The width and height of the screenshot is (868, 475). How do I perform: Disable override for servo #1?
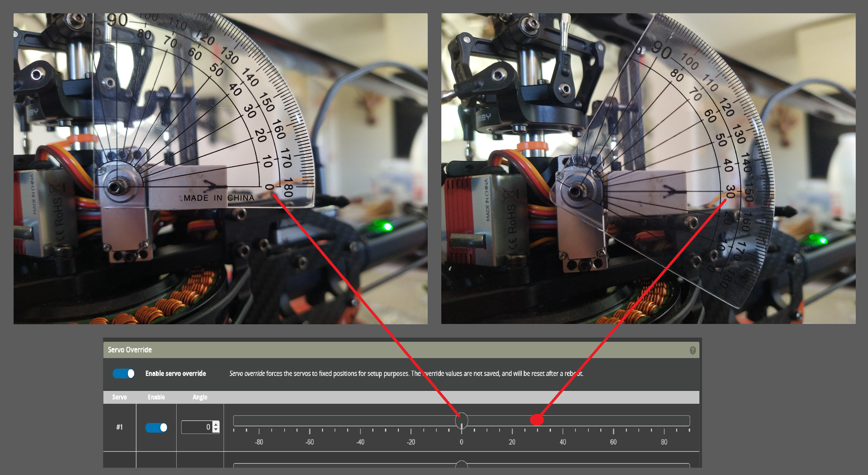tap(156, 427)
